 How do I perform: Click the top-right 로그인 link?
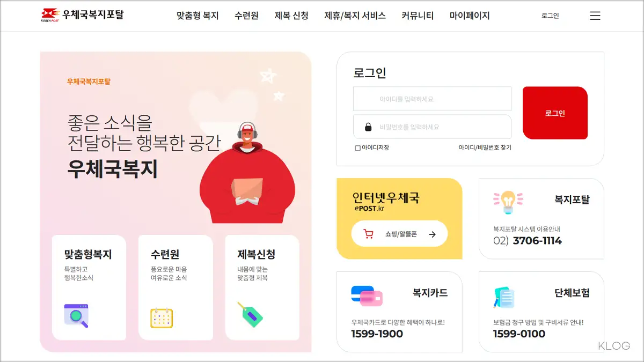pyautogui.click(x=550, y=16)
